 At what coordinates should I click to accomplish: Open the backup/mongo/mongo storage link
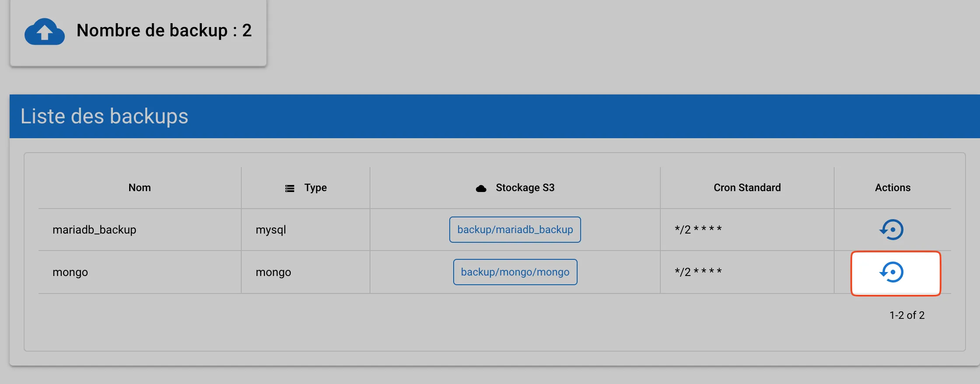click(x=515, y=272)
